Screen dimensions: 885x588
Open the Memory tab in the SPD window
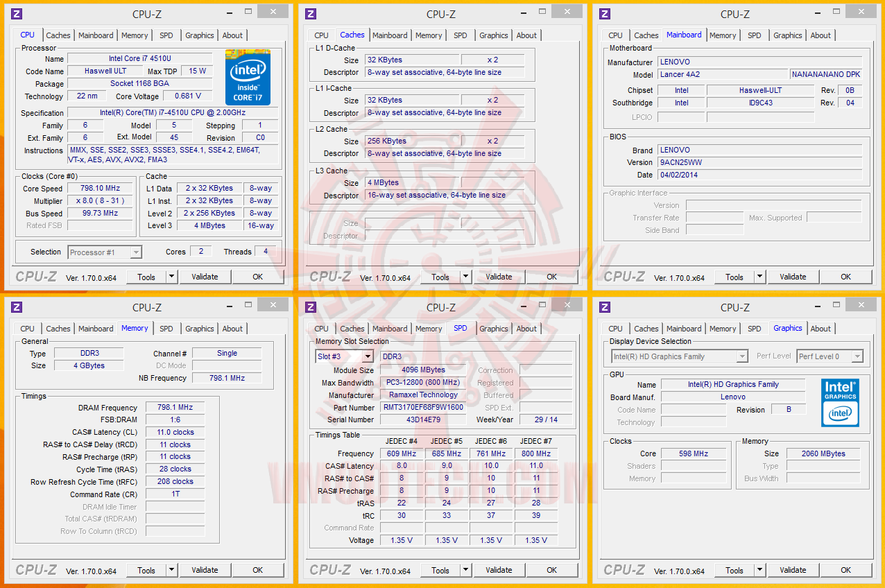[429, 329]
